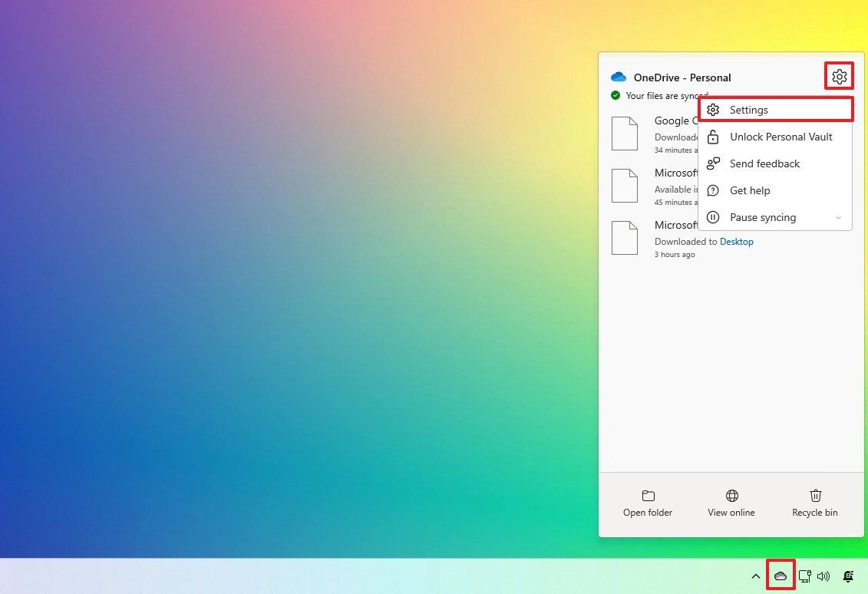
Task: Click the Unlock Personal Vault padlock icon
Action: coord(713,137)
